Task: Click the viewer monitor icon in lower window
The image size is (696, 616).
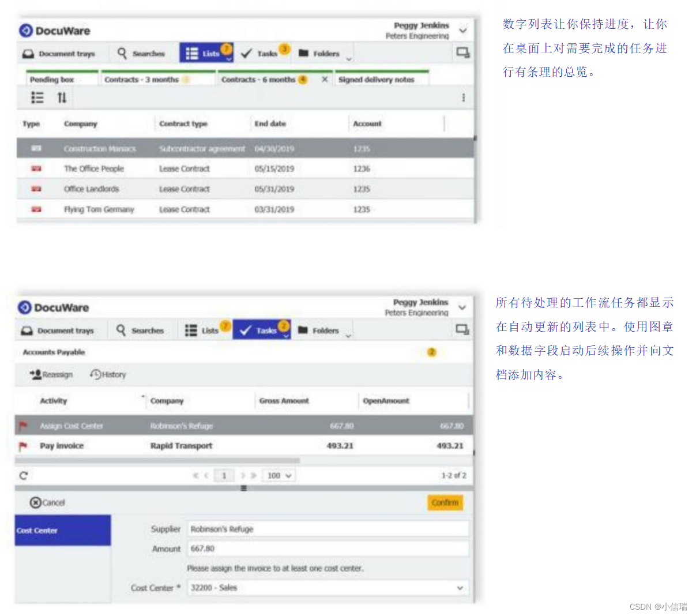Action: [x=462, y=330]
